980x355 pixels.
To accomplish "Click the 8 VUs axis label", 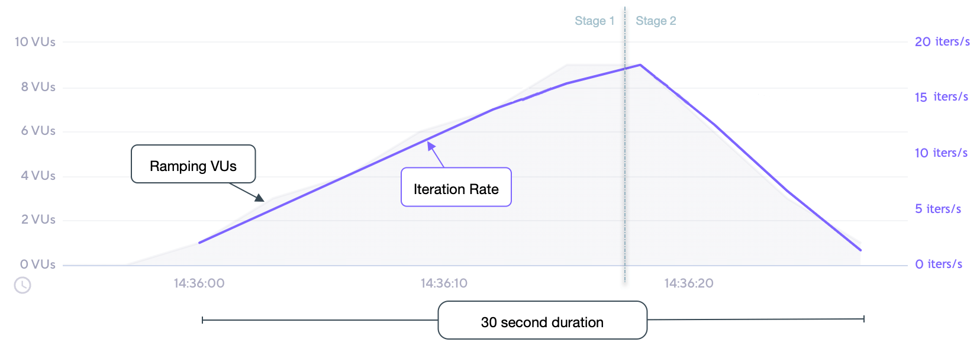I will [38, 87].
